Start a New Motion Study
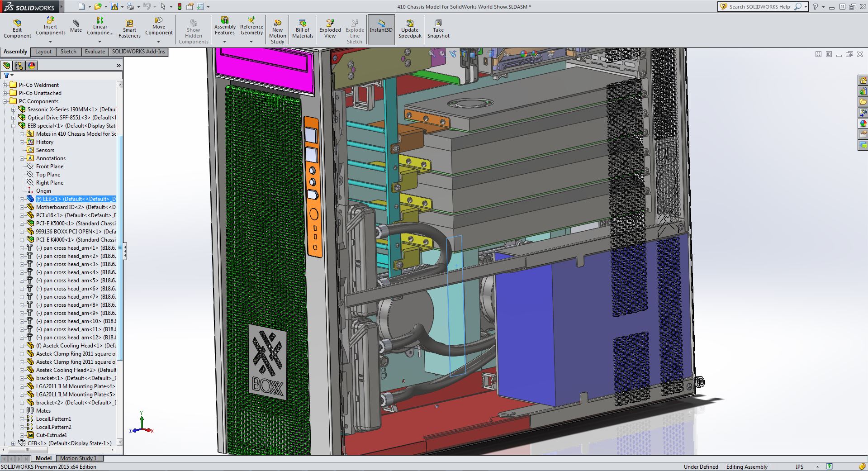Screen dimensions: 868x471 277,29
